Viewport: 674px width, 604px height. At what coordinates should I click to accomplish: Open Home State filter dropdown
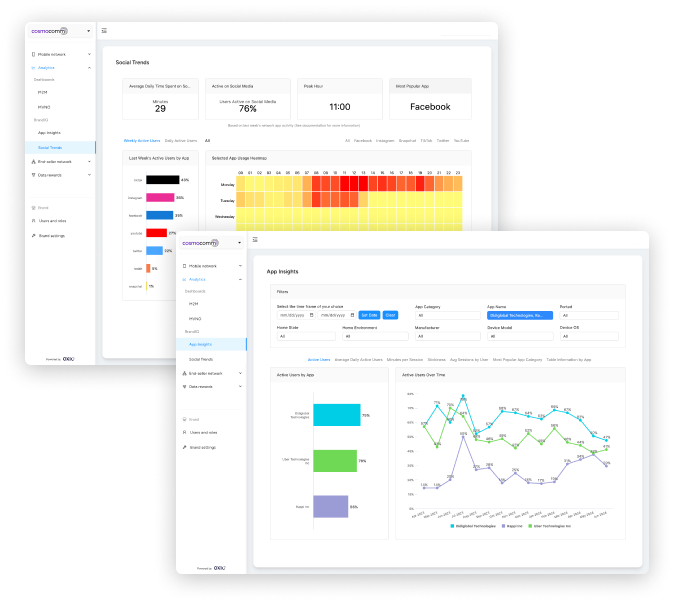[306, 336]
